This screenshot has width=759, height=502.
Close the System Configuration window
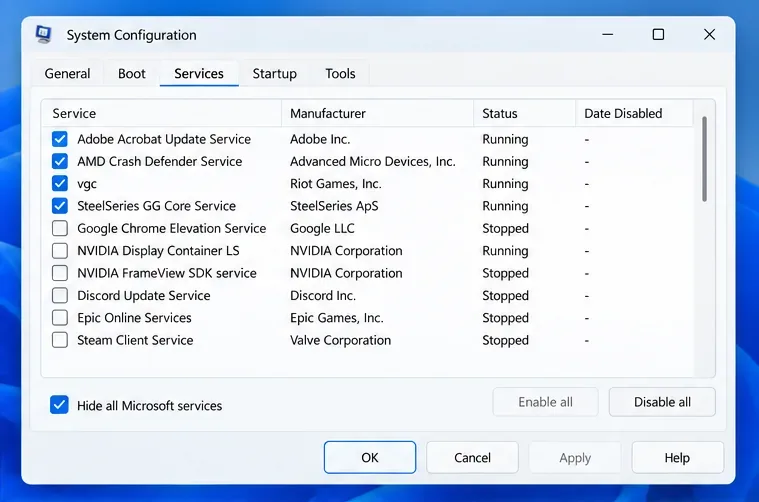[x=709, y=34]
